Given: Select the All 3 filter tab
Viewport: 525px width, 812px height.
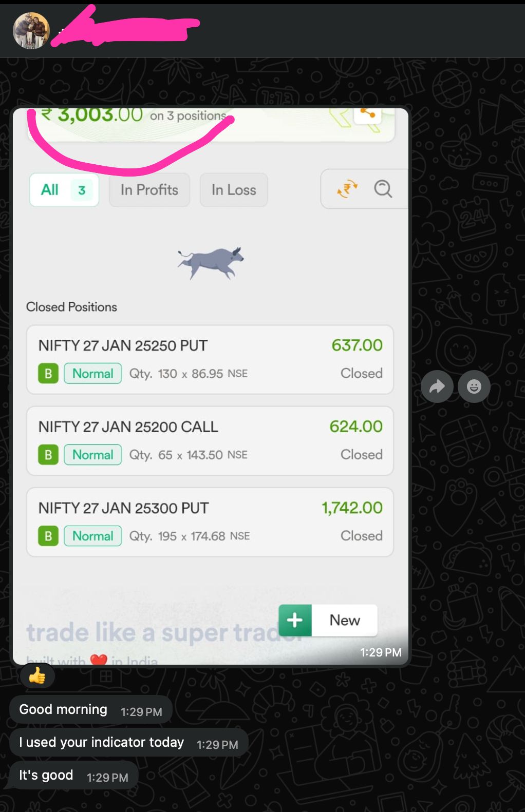Looking at the screenshot, I should pos(64,190).
